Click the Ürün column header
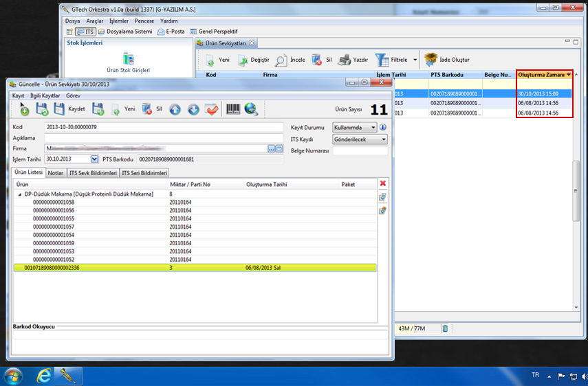The height and width of the screenshot is (386, 588). pyautogui.click(x=90, y=184)
